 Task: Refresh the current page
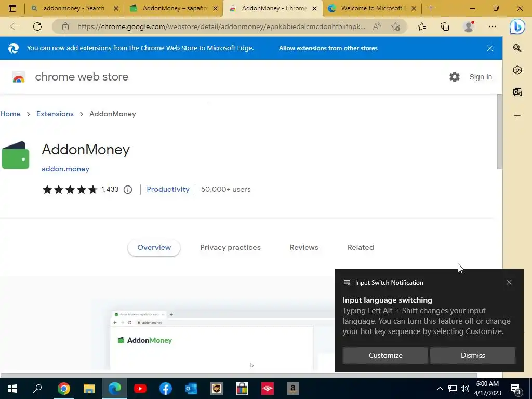(37, 26)
